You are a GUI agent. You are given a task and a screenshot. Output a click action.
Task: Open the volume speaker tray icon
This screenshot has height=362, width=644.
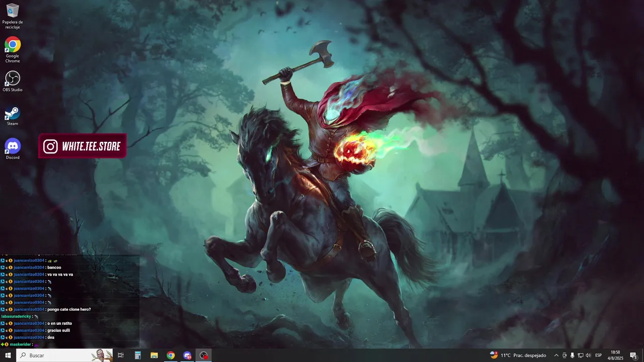point(588,355)
